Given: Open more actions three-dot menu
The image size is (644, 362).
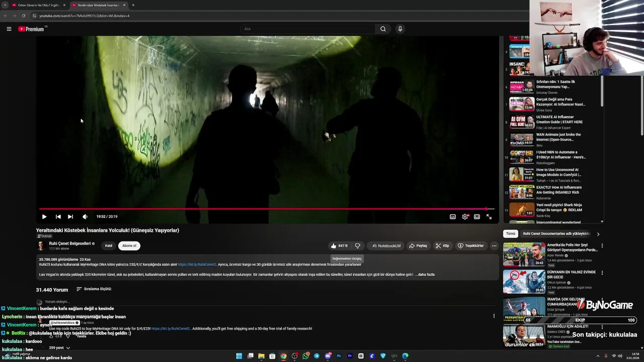Looking at the screenshot, I should (x=494, y=246).
